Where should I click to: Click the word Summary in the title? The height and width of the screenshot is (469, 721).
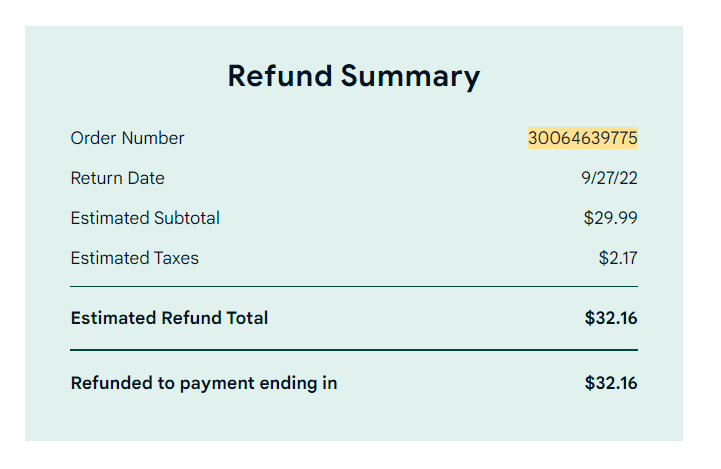click(410, 77)
